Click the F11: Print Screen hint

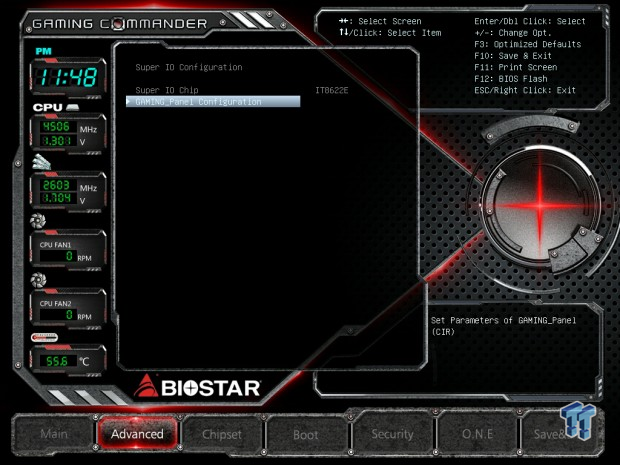point(516,67)
